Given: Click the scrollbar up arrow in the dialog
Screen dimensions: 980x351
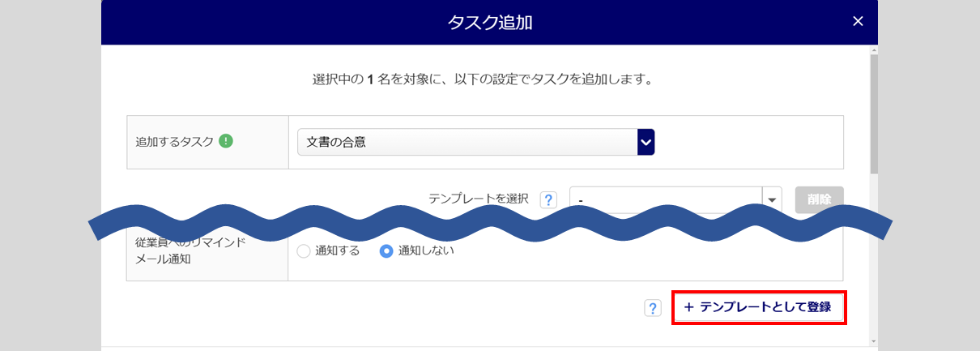Looking at the screenshot, I should (873, 49).
